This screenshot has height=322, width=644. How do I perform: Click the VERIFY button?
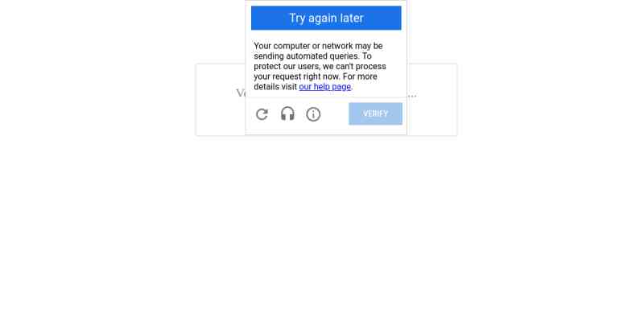coord(375,114)
